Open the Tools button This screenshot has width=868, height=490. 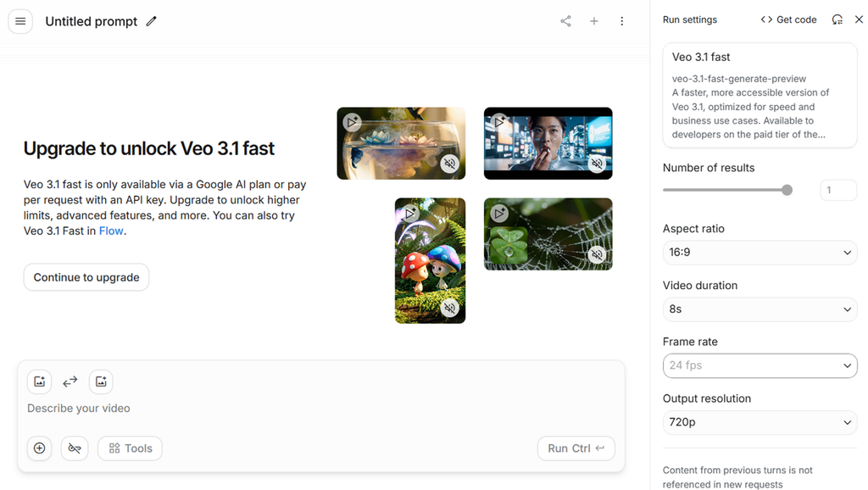click(x=130, y=448)
